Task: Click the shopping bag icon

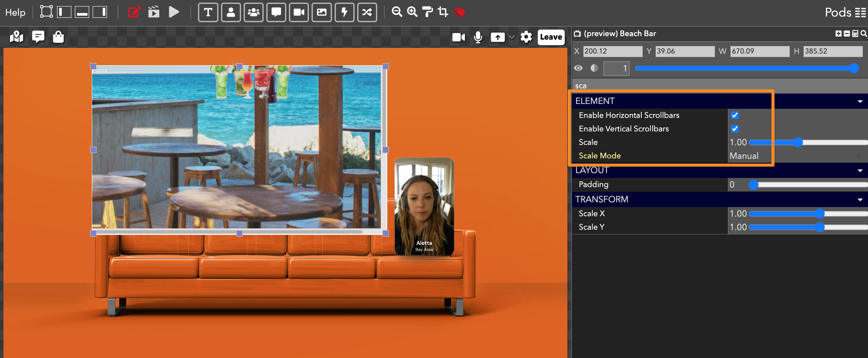Action: click(x=58, y=37)
